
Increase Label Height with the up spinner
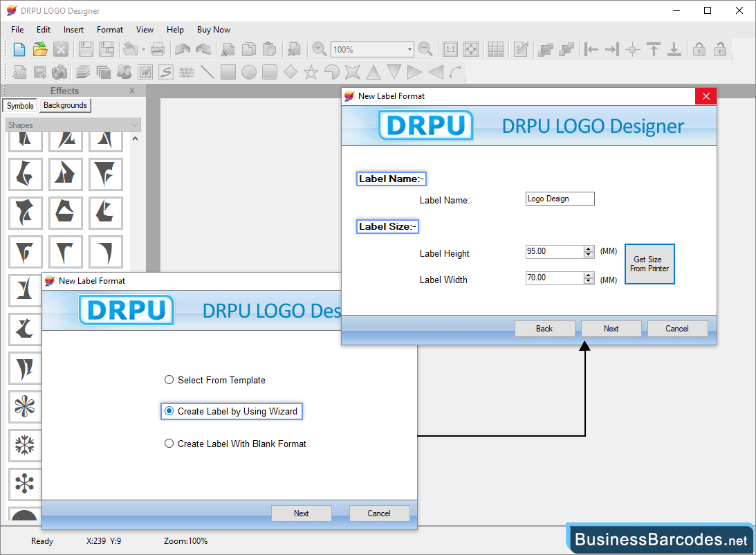pyautogui.click(x=588, y=249)
